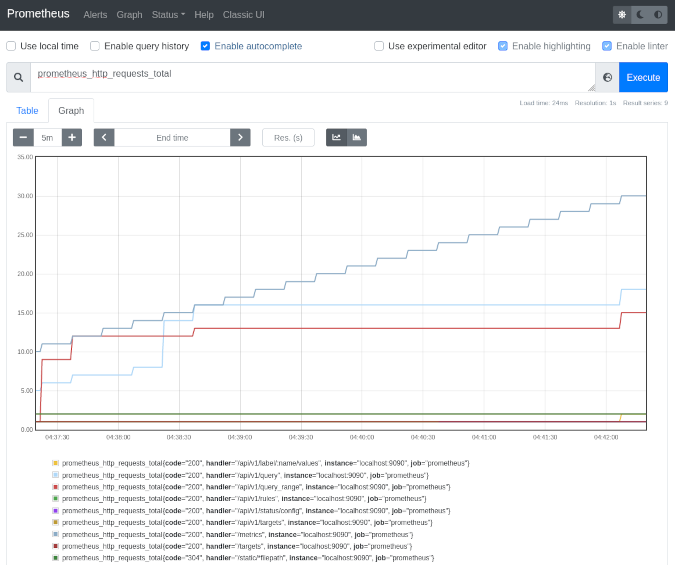
Task: Decrease the graph time range
Action: [x=23, y=138]
